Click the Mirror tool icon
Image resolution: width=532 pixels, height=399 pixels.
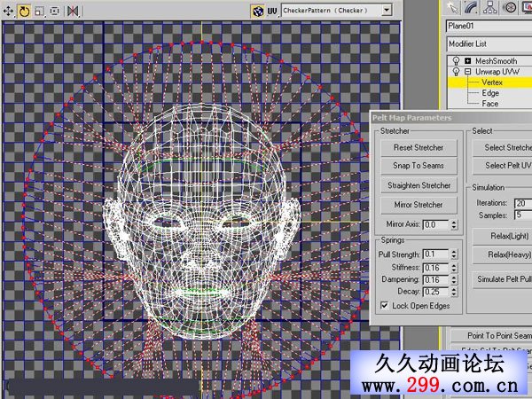(x=73, y=12)
